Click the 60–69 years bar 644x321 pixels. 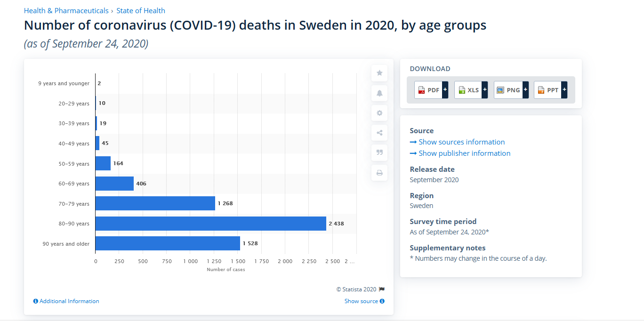(114, 184)
